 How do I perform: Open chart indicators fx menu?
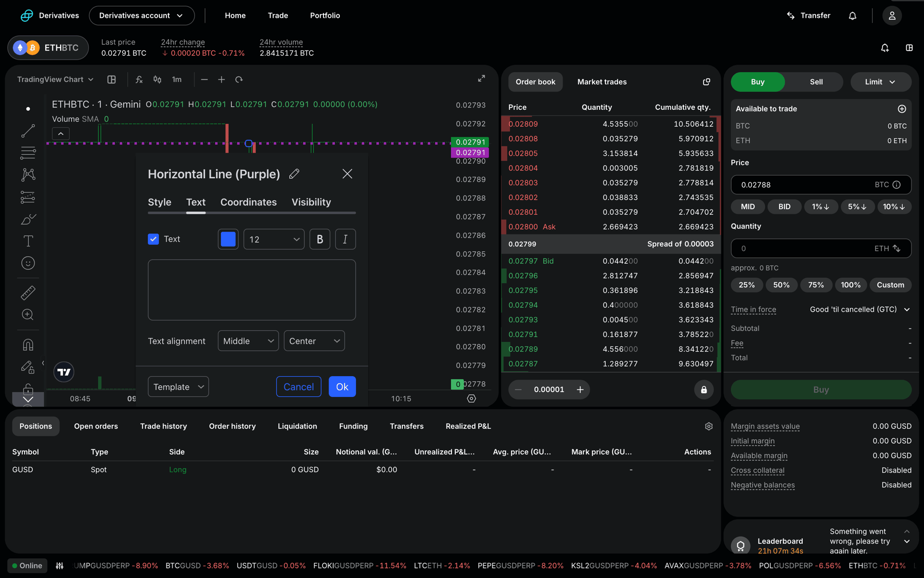coord(139,79)
